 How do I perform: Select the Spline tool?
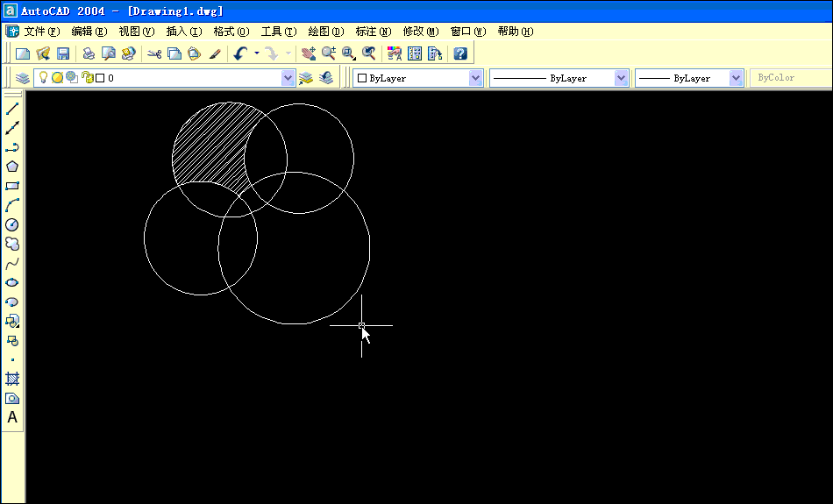12,264
